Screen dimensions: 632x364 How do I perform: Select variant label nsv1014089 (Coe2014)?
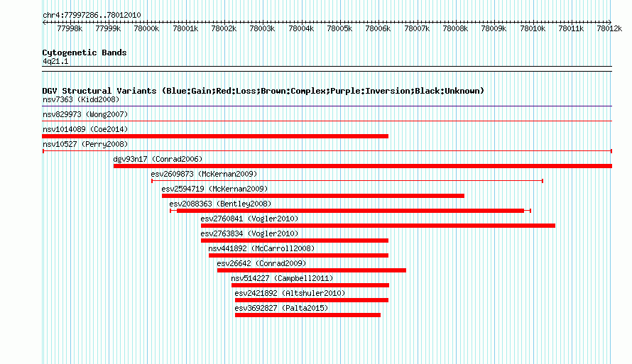pyautogui.click(x=85, y=129)
